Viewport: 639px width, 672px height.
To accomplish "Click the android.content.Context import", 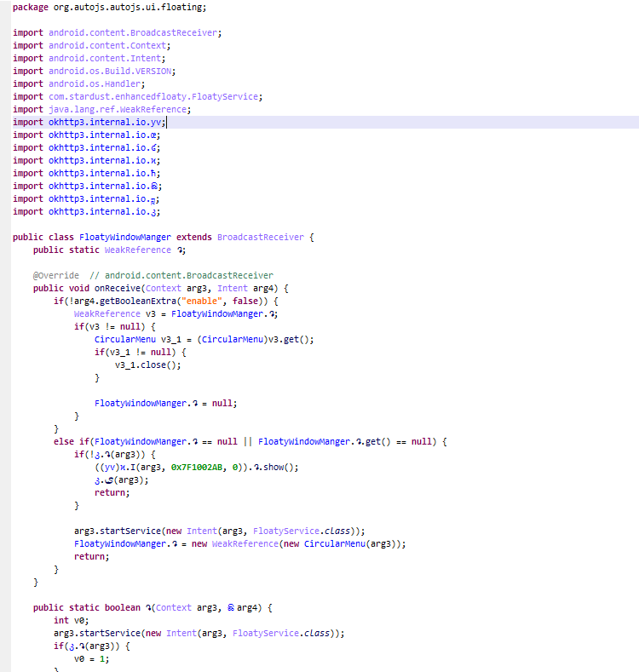I will coord(109,45).
